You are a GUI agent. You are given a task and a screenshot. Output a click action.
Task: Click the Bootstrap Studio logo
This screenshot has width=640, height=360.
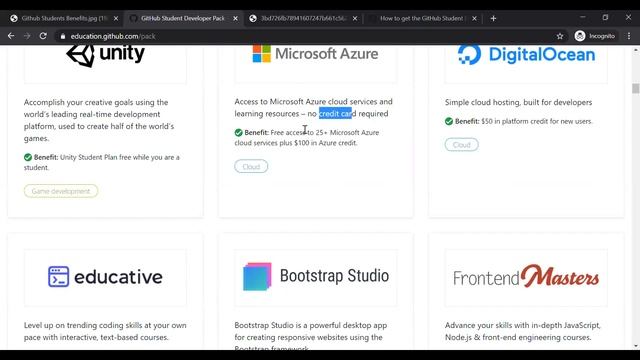click(316, 276)
